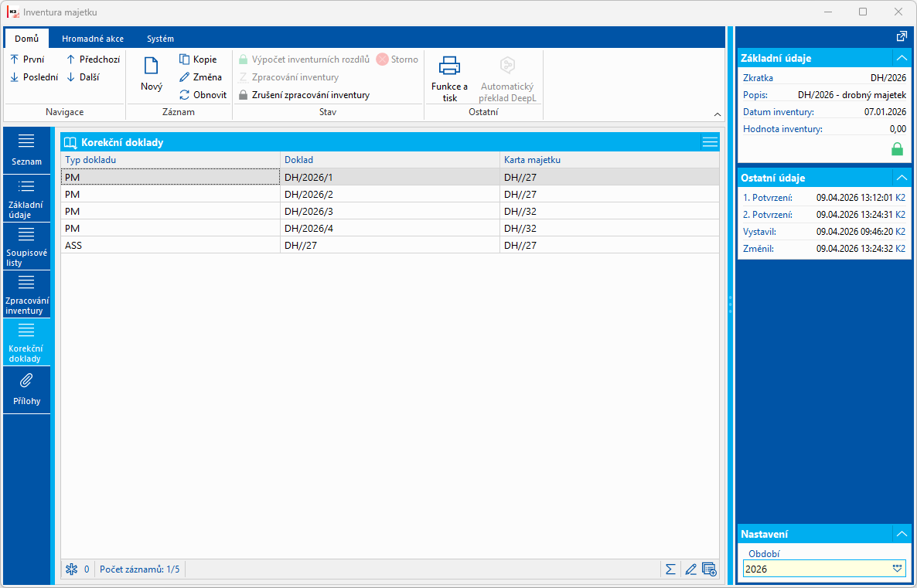This screenshot has width=917, height=588.
Task: Click the green lock icon
Action: (x=897, y=149)
